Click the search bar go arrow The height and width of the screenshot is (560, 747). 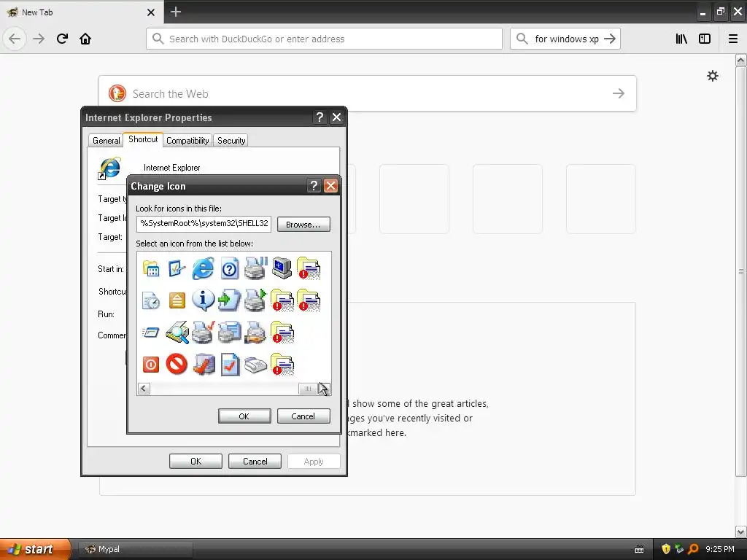click(610, 39)
